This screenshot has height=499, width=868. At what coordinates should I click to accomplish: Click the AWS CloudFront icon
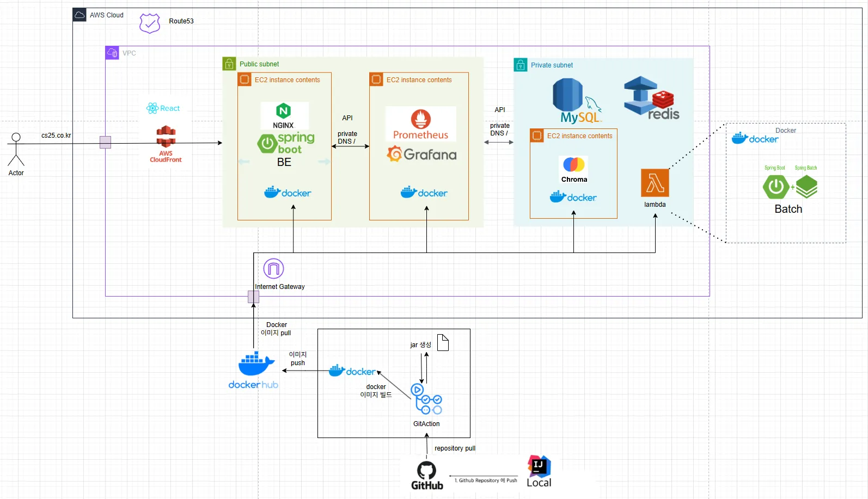click(x=166, y=144)
